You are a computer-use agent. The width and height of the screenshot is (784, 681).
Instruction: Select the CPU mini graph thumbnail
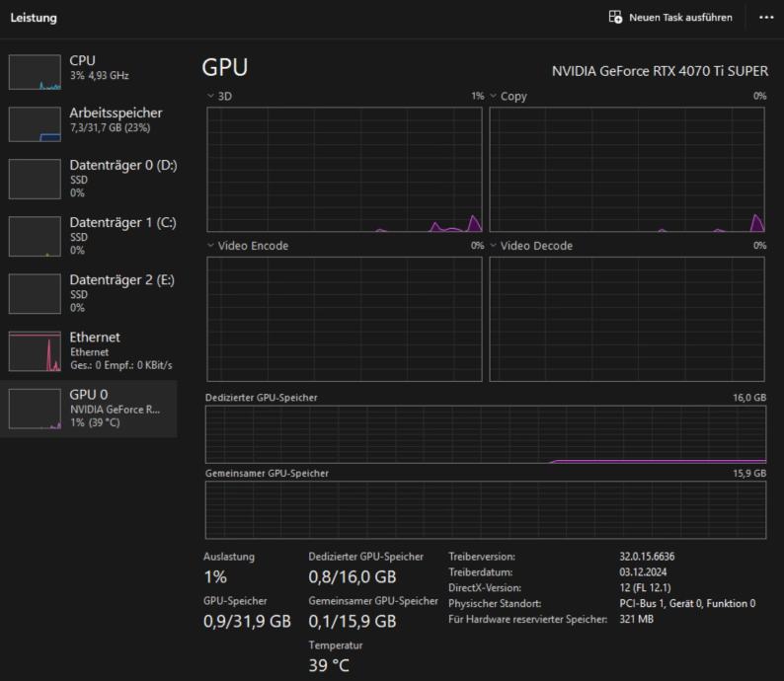point(35,72)
